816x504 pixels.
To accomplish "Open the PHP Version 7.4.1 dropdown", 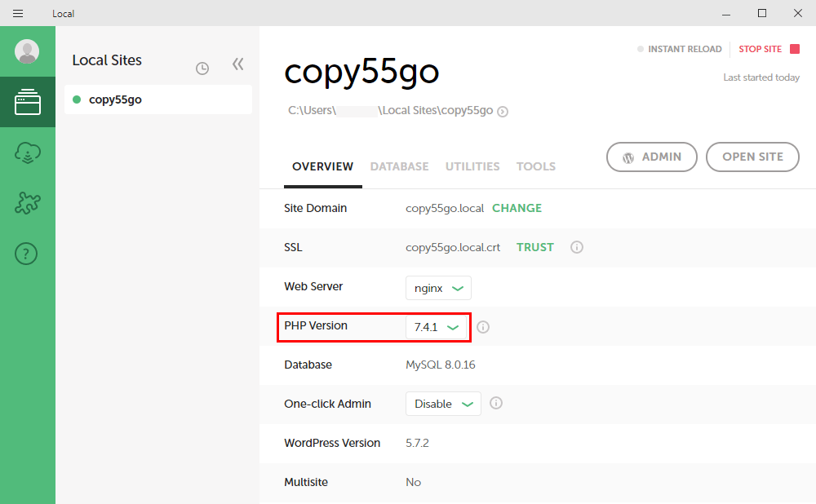I will (436, 327).
